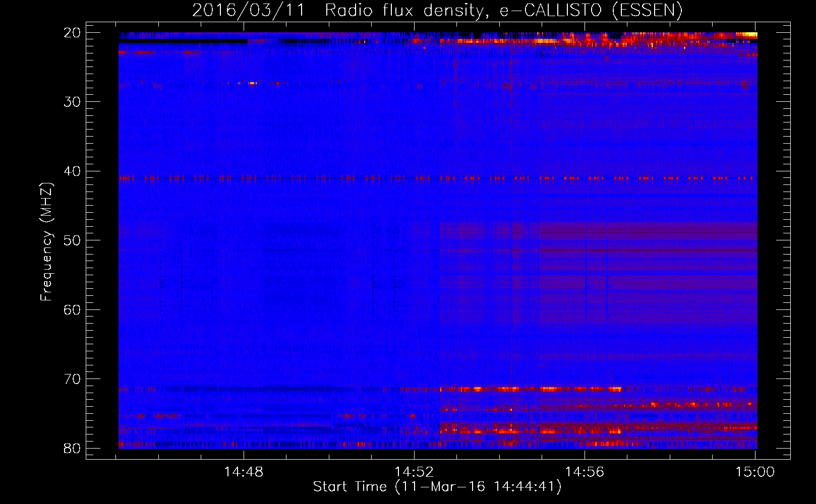Click the 60 MHz frequency tick label

[x=73, y=309]
